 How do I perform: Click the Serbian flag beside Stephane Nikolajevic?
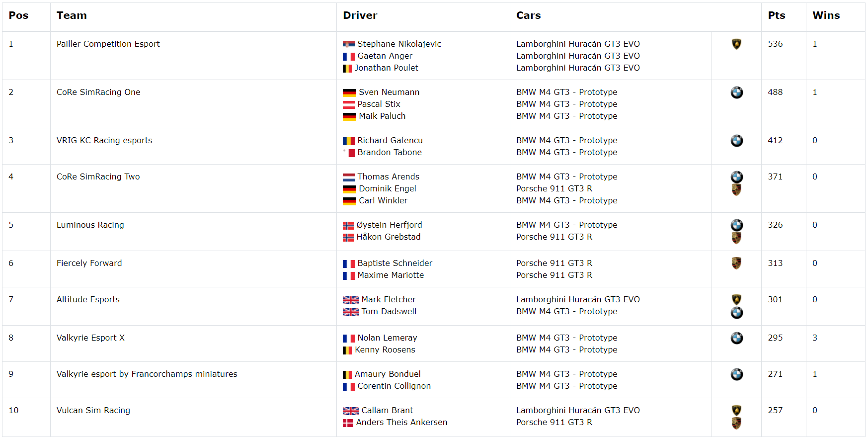349,44
